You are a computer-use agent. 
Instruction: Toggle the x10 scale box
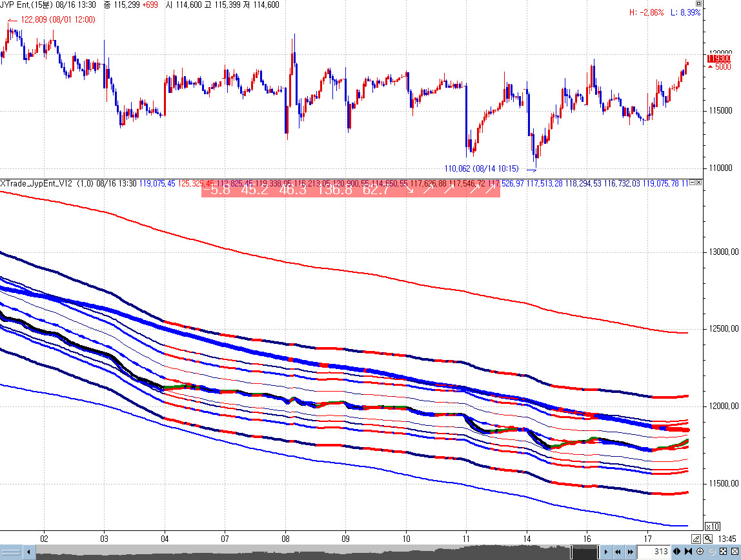[712, 526]
